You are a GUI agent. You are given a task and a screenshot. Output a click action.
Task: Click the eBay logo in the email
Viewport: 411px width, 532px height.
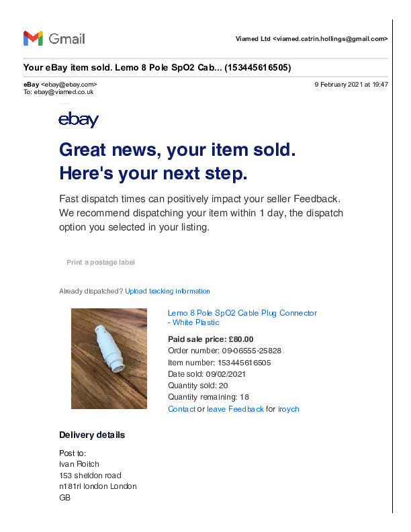click(79, 120)
